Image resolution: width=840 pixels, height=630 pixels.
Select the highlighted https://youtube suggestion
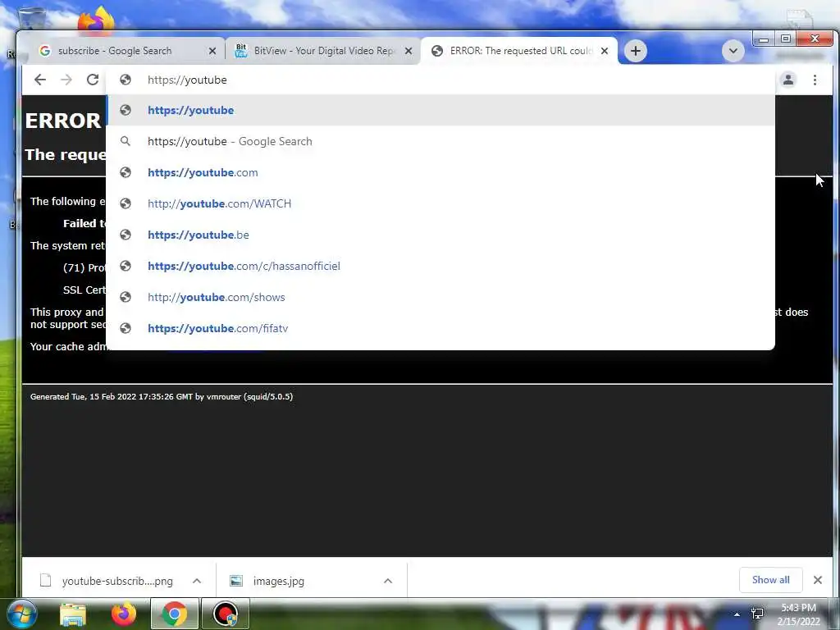441,111
